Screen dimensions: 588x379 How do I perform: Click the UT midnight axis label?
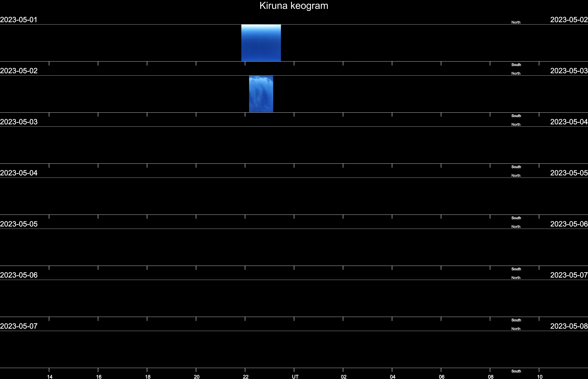[295, 377]
